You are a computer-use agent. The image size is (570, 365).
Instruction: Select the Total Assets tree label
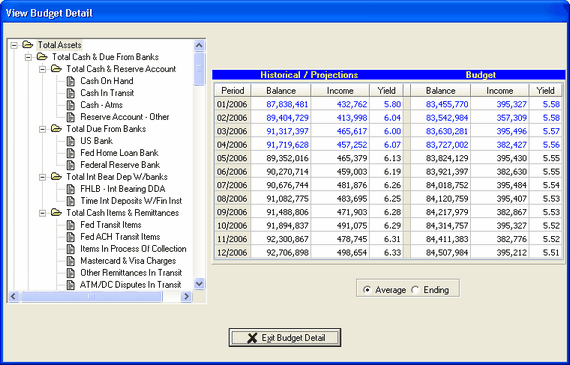(x=60, y=45)
